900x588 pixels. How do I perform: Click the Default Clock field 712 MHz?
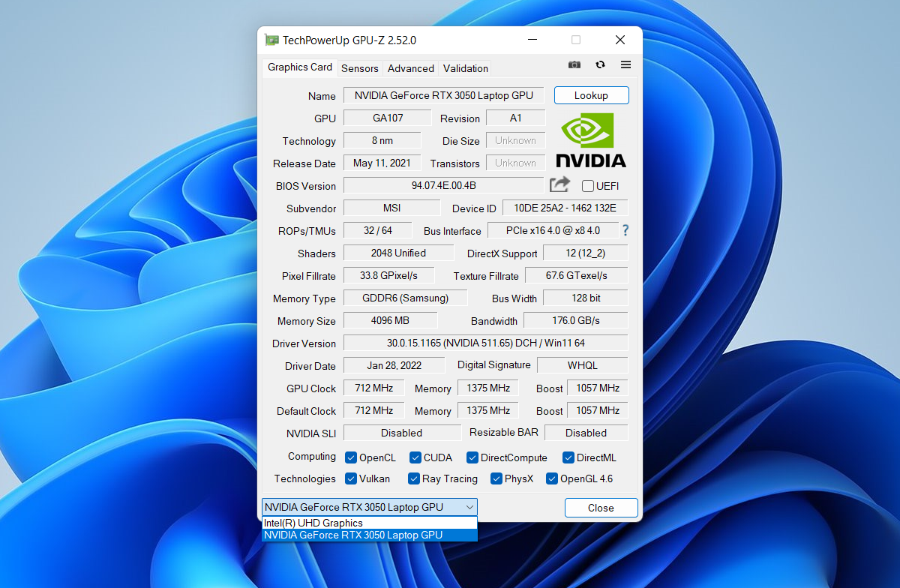tap(374, 410)
